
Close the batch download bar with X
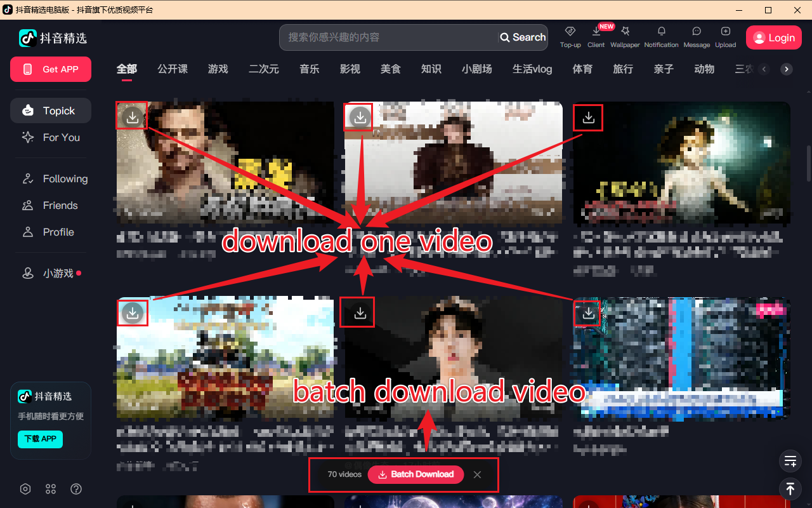(x=477, y=474)
